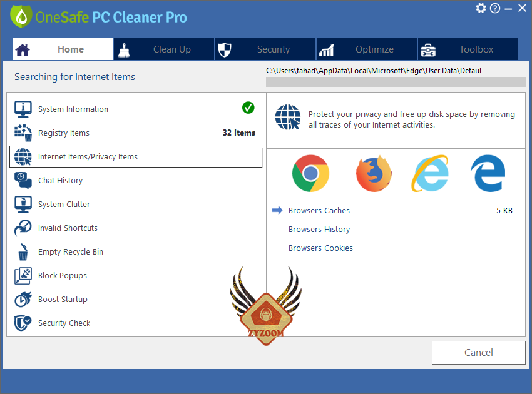Click the Security Check shield icon
Viewport: 532px width, 394px height.
click(23, 323)
